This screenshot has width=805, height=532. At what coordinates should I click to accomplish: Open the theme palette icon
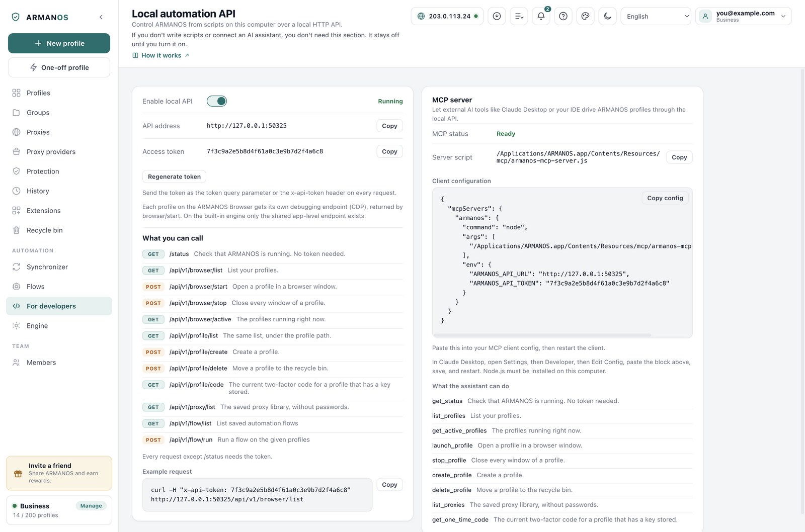click(585, 16)
